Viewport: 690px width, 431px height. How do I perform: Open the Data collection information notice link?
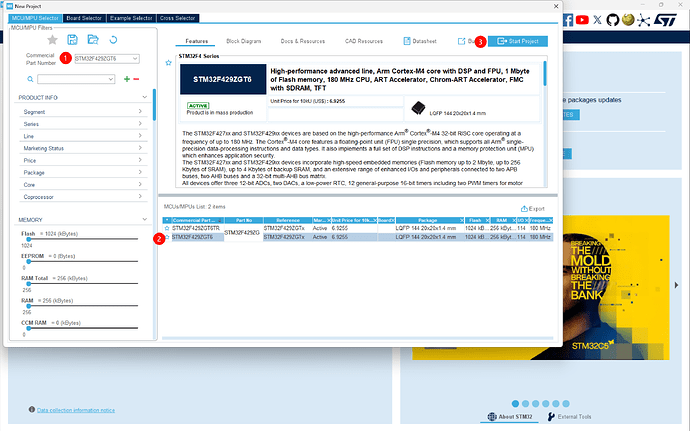(76, 410)
